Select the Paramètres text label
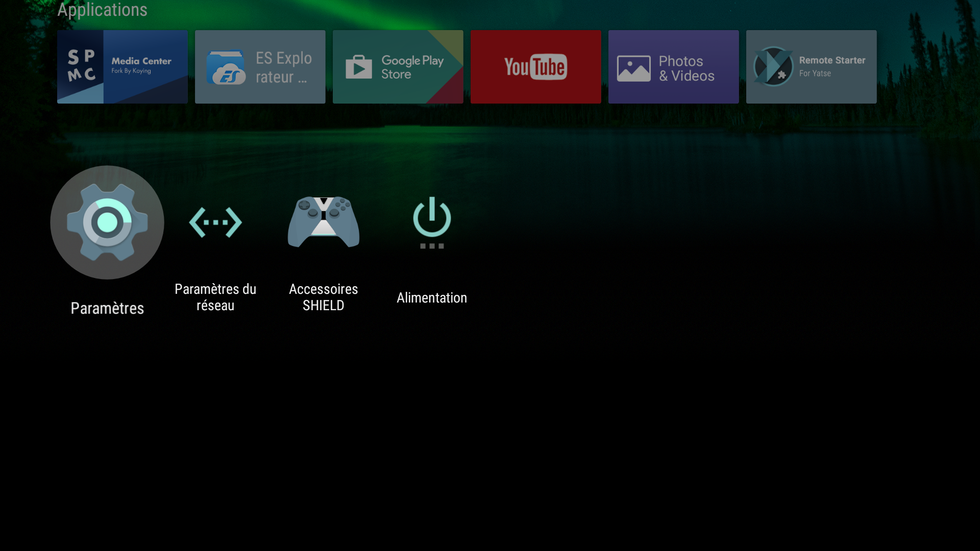Viewport: 980px width, 551px height. click(107, 308)
